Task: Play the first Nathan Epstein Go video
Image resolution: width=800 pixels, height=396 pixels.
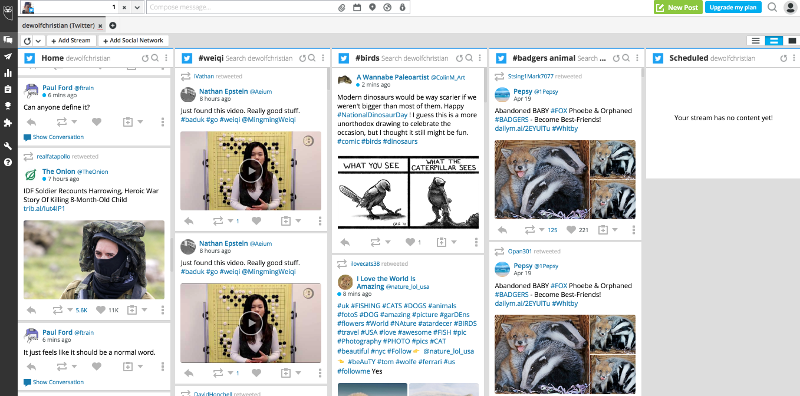Action: pyautogui.click(x=251, y=170)
